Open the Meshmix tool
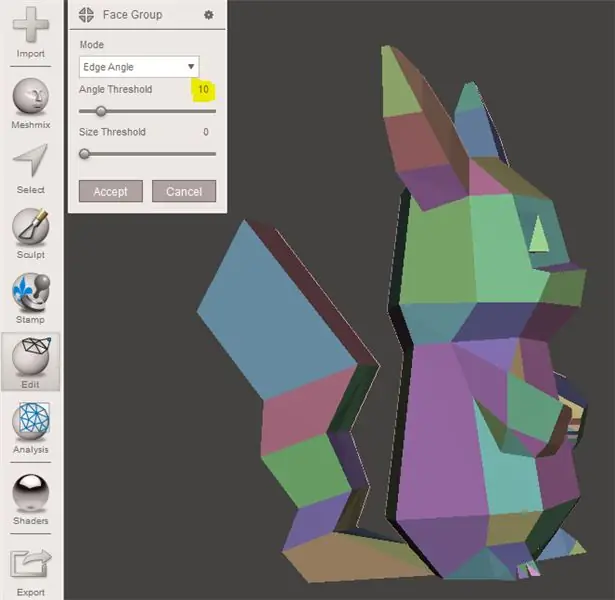Image resolution: width=615 pixels, height=600 pixels. [31, 96]
